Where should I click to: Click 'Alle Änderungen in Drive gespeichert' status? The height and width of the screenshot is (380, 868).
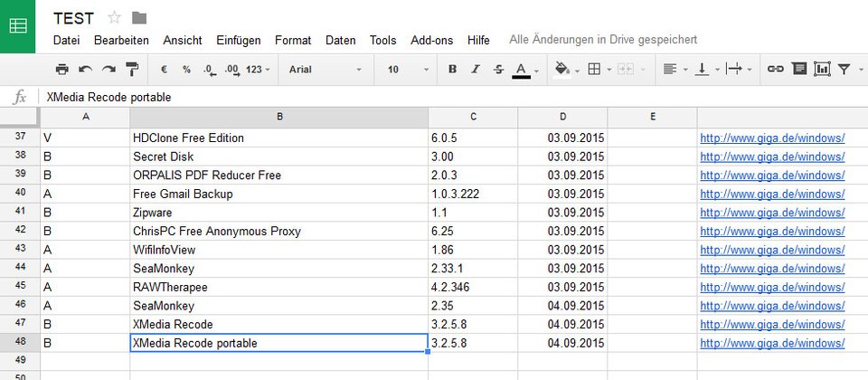tap(603, 40)
